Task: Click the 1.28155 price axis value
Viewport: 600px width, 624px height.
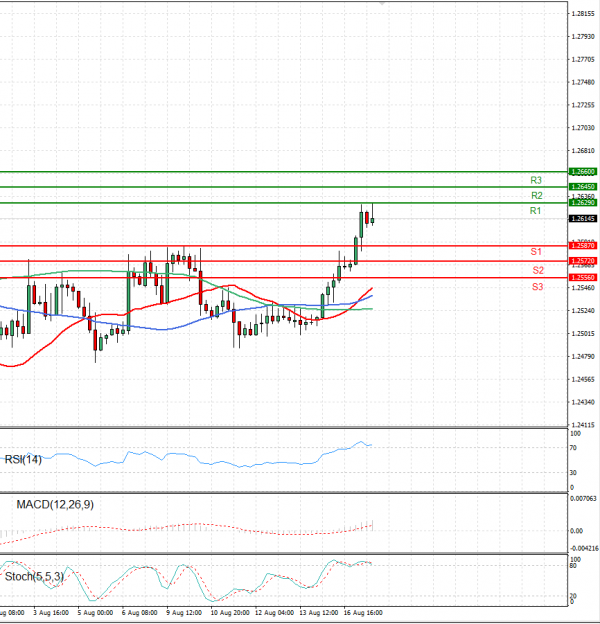Action: point(583,14)
